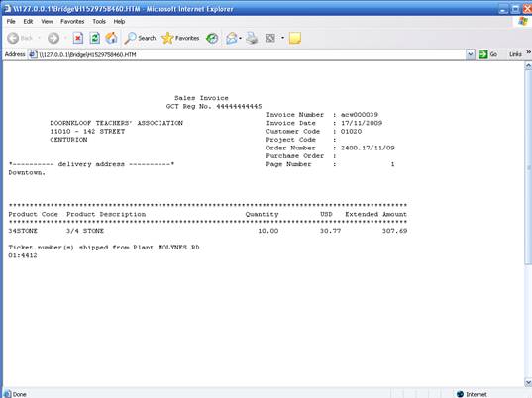532x398 pixels.
Task: Expand the address bar dropdown arrow
Action: [x=470, y=54]
